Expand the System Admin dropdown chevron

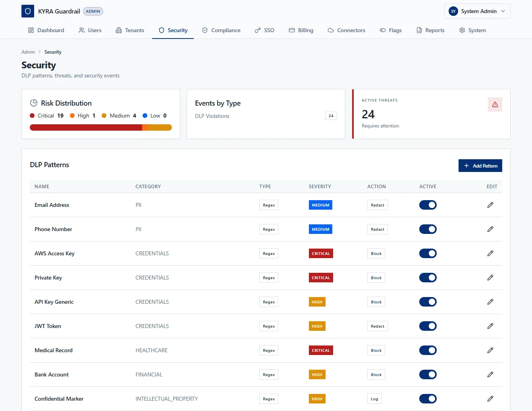pos(503,11)
